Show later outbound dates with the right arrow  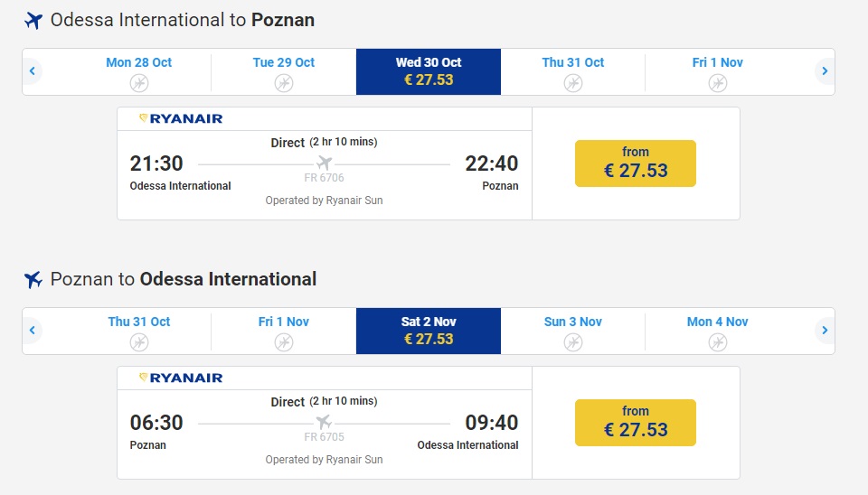pos(824,71)
